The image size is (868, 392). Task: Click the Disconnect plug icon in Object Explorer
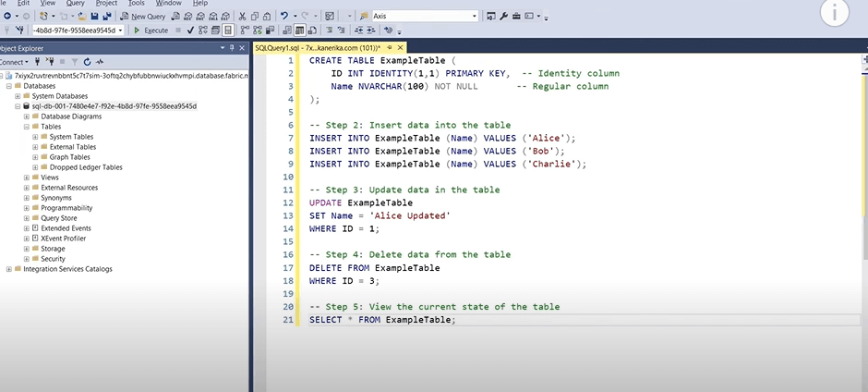click(x=50, y=62)
